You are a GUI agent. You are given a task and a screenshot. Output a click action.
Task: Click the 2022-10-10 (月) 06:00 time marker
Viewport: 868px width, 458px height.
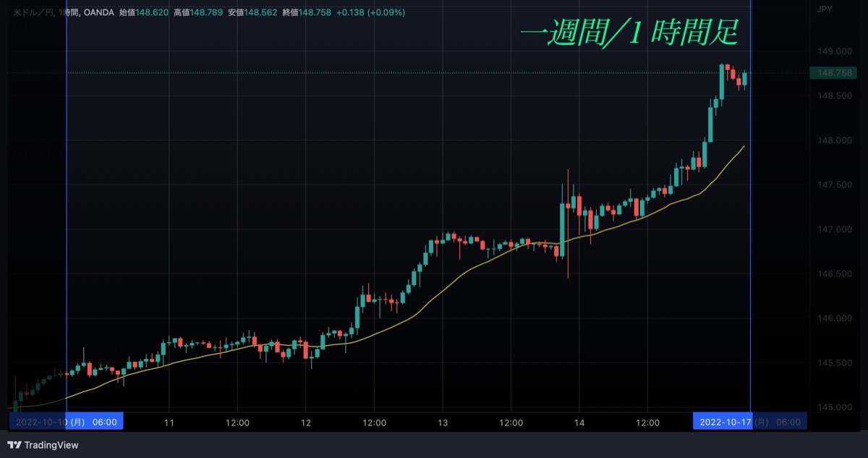67,422
